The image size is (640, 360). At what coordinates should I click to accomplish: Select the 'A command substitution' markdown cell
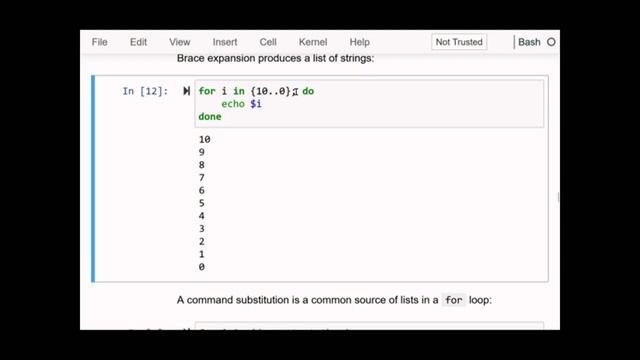(334, 300)
